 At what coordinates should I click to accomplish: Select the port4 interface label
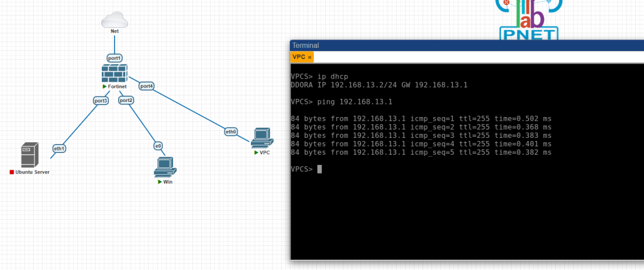tap(147, 86)
